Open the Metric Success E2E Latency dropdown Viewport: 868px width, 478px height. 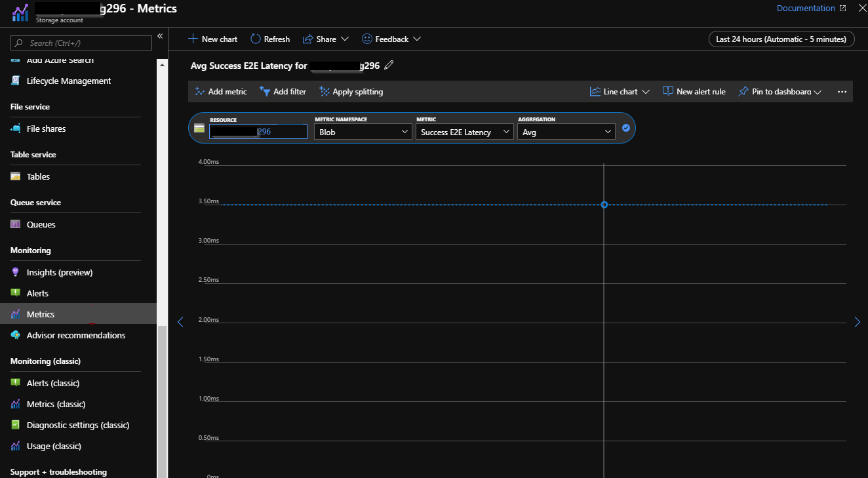465,132
